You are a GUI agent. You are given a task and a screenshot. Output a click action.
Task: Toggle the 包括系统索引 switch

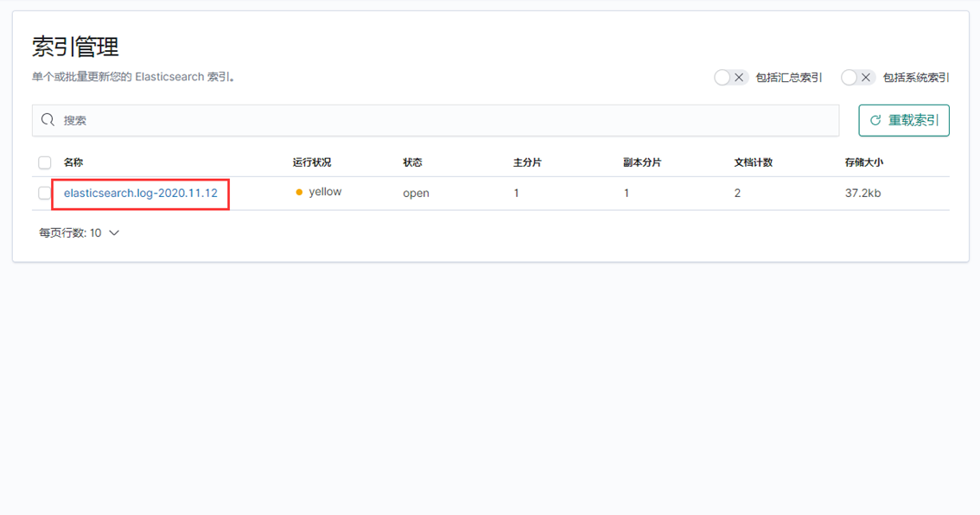857,78
